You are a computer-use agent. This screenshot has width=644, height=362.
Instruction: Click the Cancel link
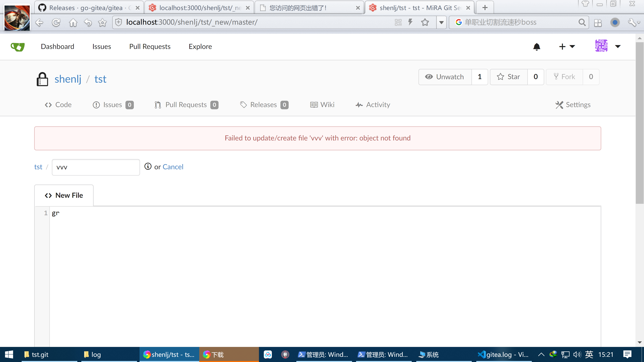click(173, 167)
